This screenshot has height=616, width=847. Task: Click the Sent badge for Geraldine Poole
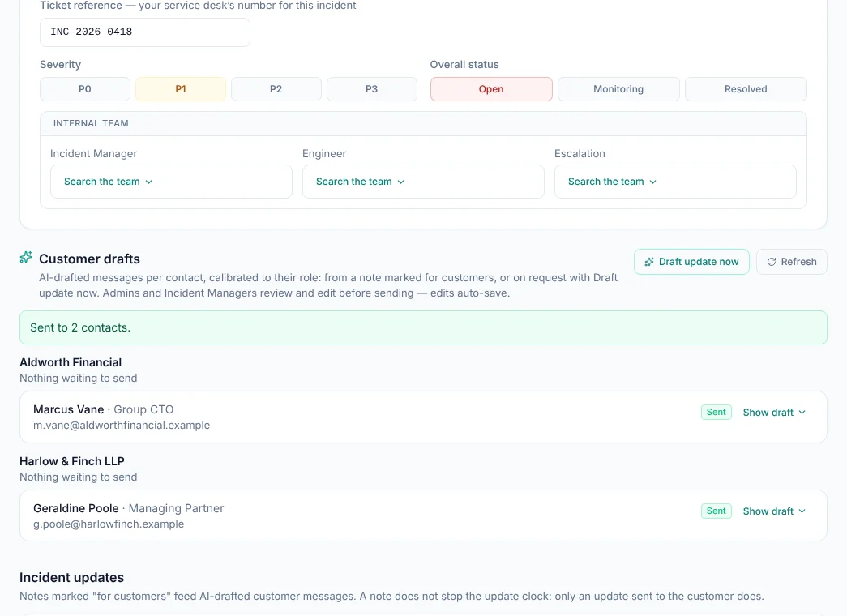point(717,511)
